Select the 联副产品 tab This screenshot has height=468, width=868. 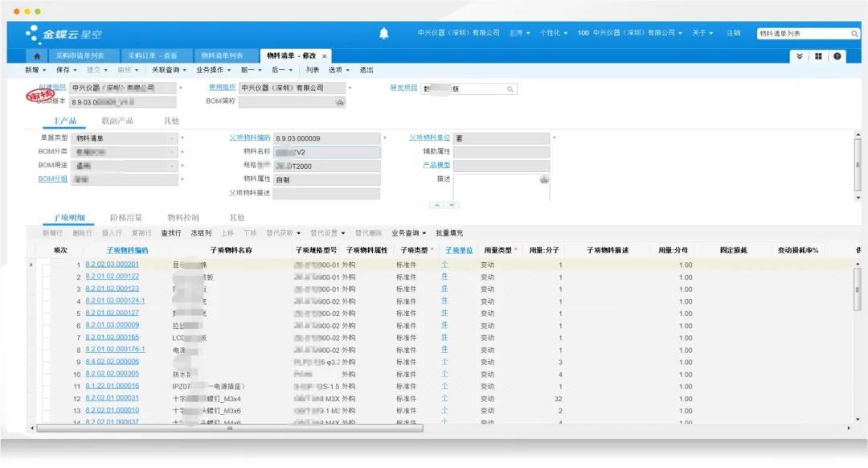117,121
